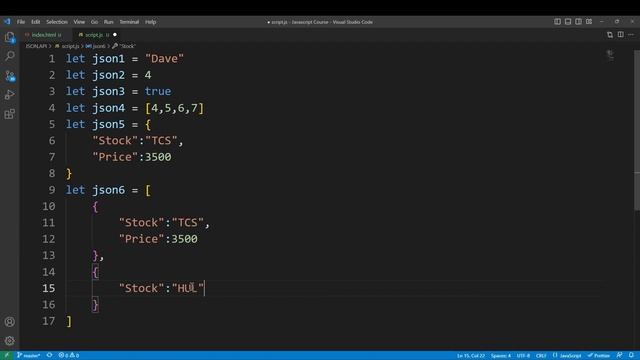Screen dimensions: 640x360
Task: Open the Edit menu
Action: click(36, 22)
